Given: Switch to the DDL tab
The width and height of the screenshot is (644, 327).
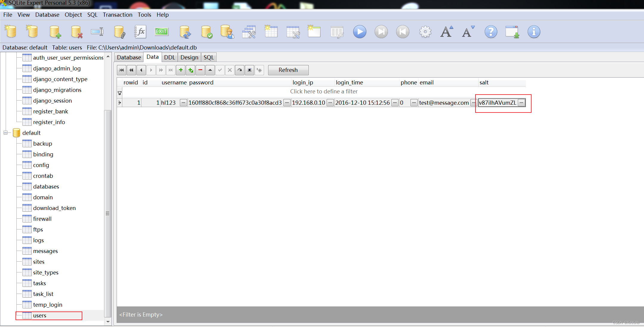Looking at the screenshot, I should [x=169, y=57].
